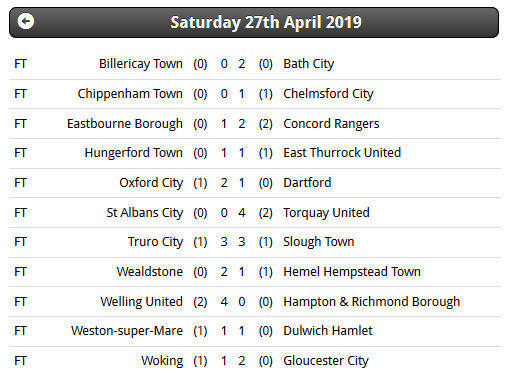Open Billericay Town team link
This screenshot has height=383, width=506.
[x=141, y=64]
